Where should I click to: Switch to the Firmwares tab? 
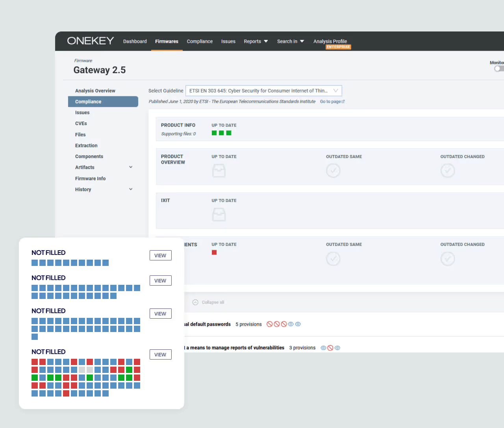[x=167, y=41]
